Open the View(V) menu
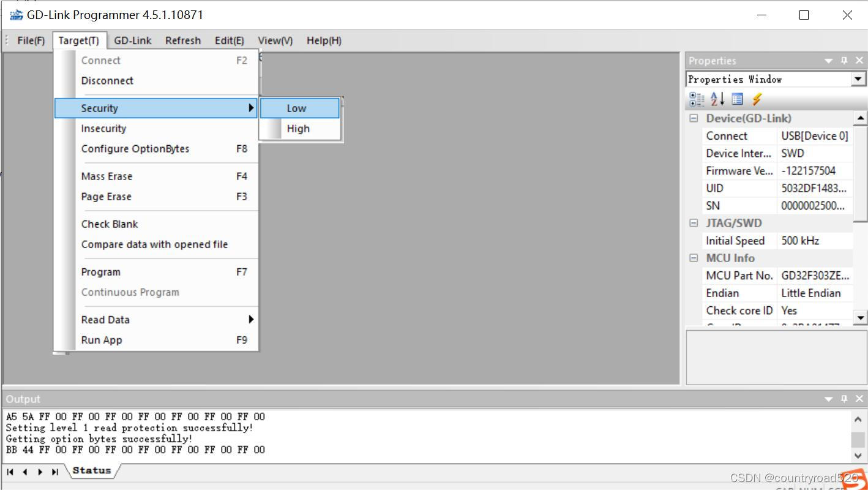 [x=275, y=40]
